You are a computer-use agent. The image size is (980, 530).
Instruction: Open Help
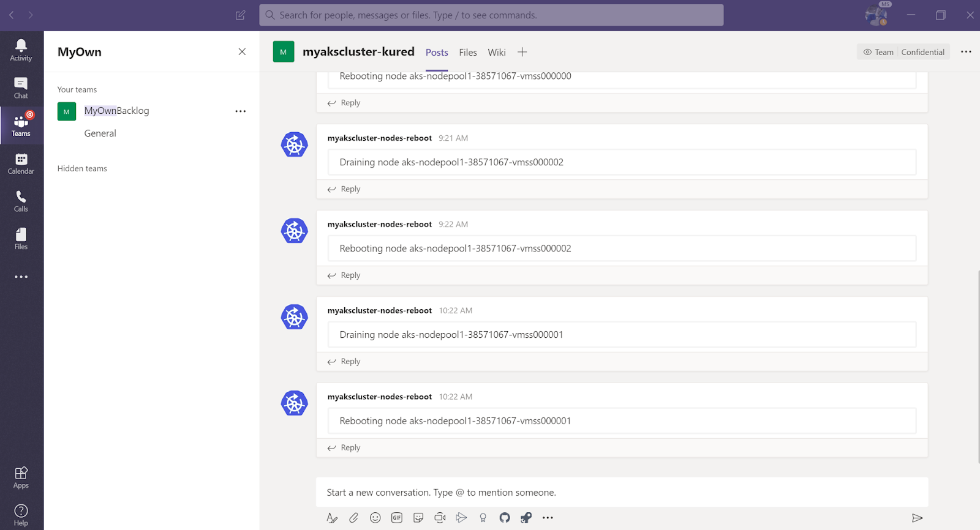21,515
